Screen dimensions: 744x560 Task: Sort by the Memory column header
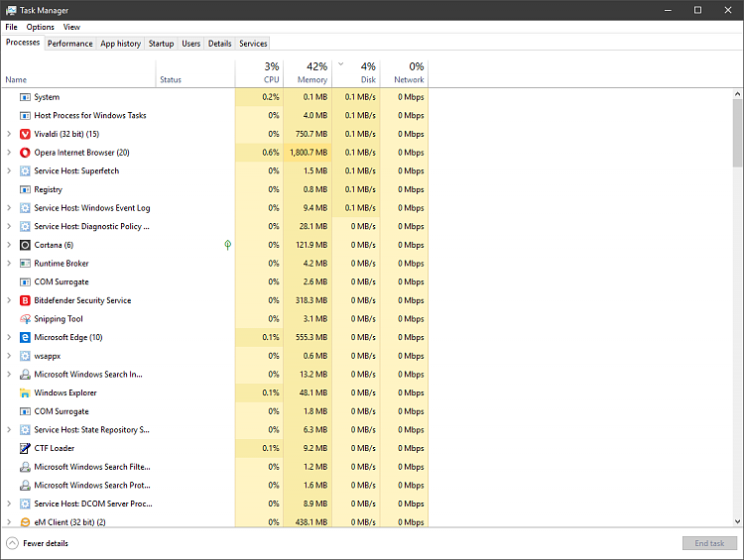point(308,73)
